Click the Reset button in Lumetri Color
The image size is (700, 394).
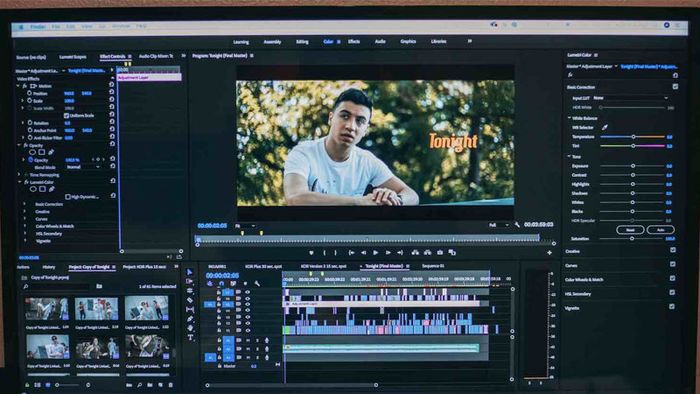(x=630, y=230)
